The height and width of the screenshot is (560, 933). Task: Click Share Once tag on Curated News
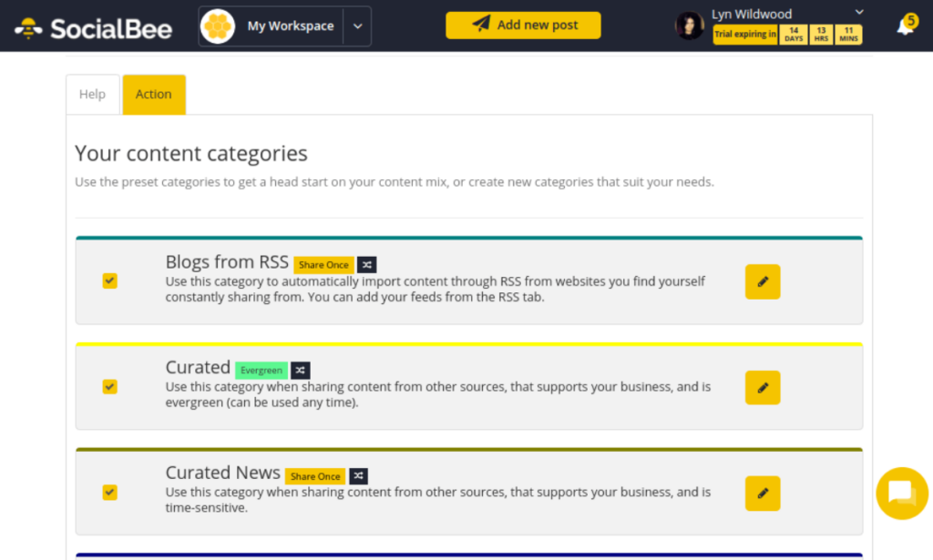[315, 476]
